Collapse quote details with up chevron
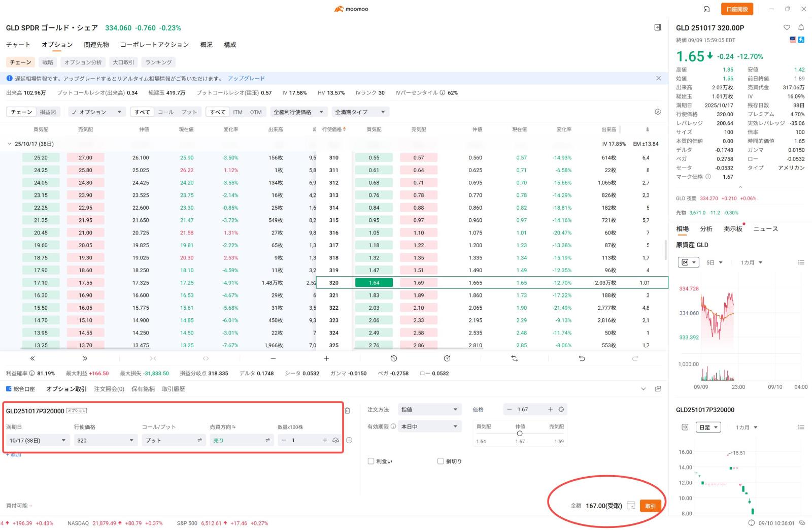 pos(740,187)
